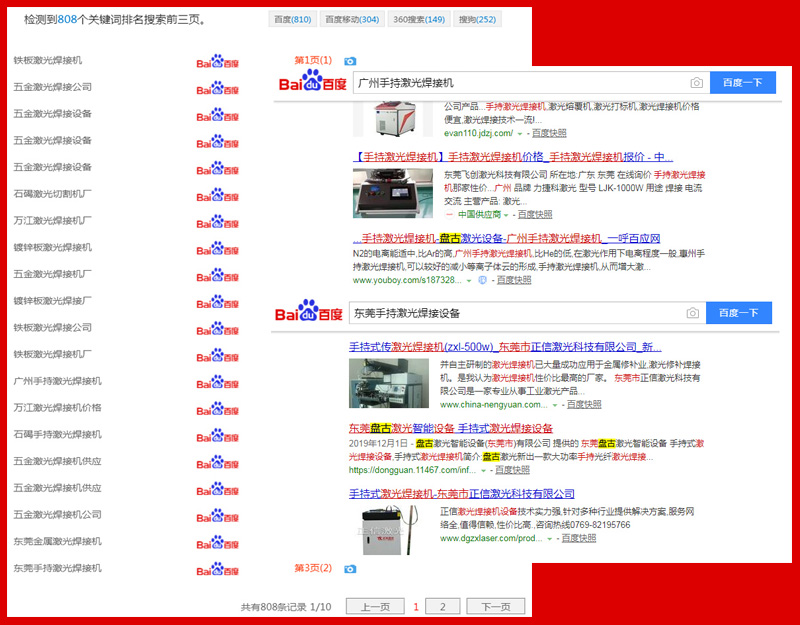Open 百度快照 for evan110.jdzj.com result
Image resolution: width=800 pixels, height=625 pixels.
(x=549, y=133)
